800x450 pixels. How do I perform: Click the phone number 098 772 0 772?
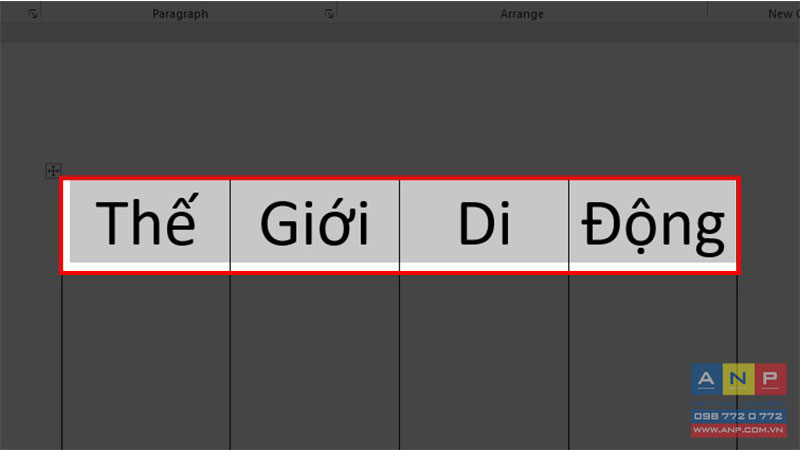[x=738, y=415]
